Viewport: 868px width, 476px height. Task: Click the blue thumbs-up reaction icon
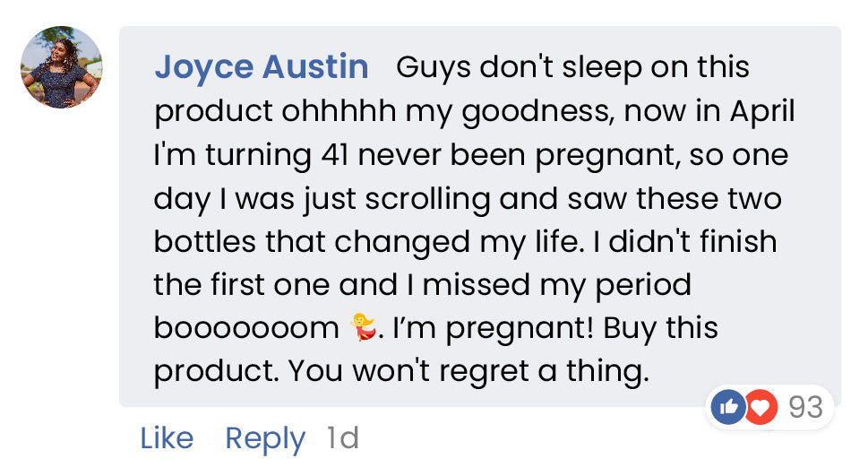click(x=727, y=408)
